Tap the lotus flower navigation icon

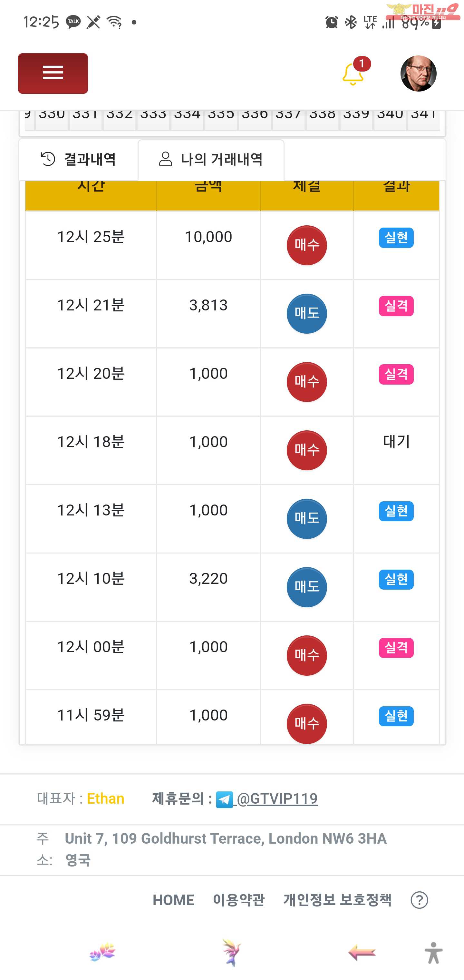tap(102, 952)
